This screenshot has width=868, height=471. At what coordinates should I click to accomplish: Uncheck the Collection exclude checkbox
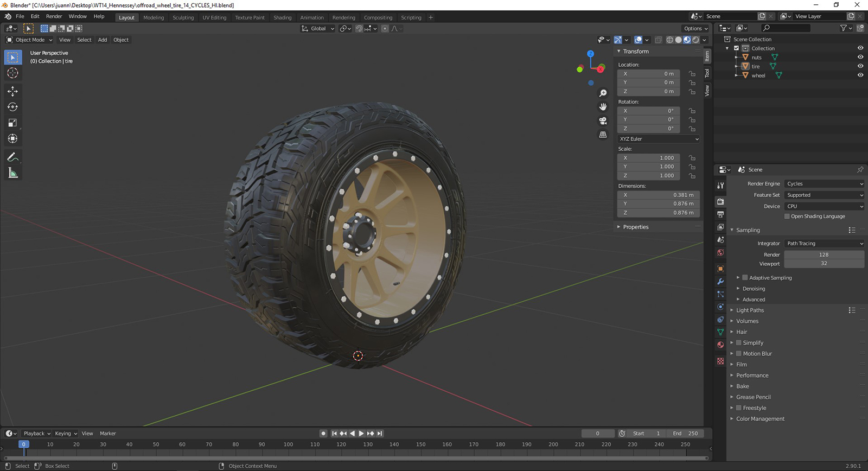737,48
